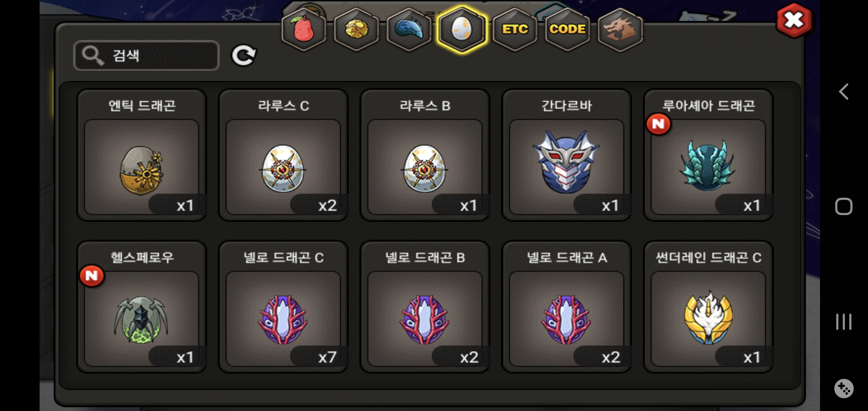
Task: Focus the 검색 search field
Action: (146, 56)
